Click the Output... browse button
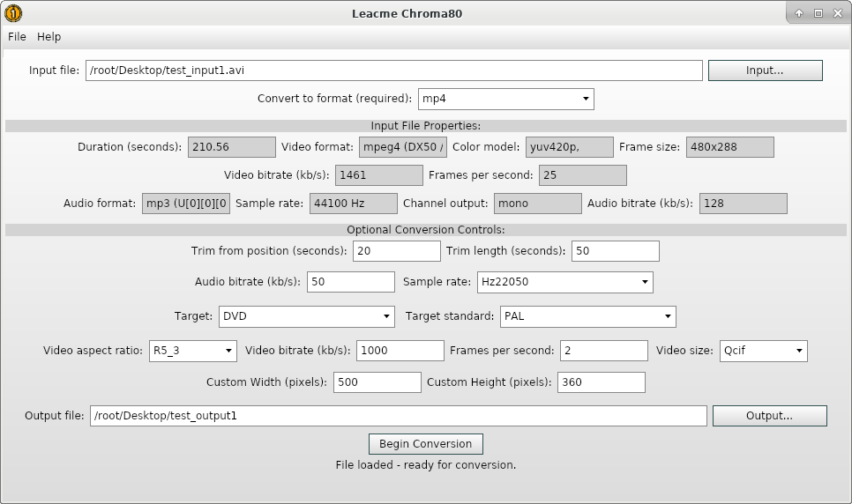 (x=769, y=416)
